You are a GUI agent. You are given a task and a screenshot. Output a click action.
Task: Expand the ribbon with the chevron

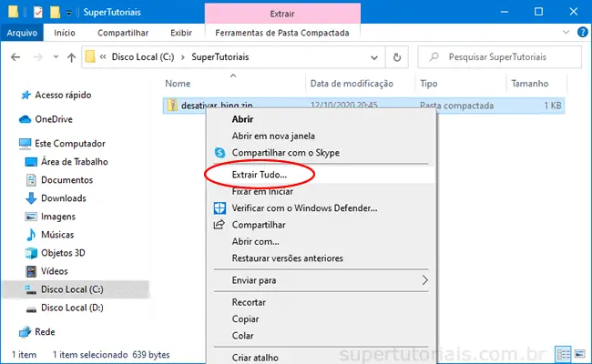coord(564,34)
